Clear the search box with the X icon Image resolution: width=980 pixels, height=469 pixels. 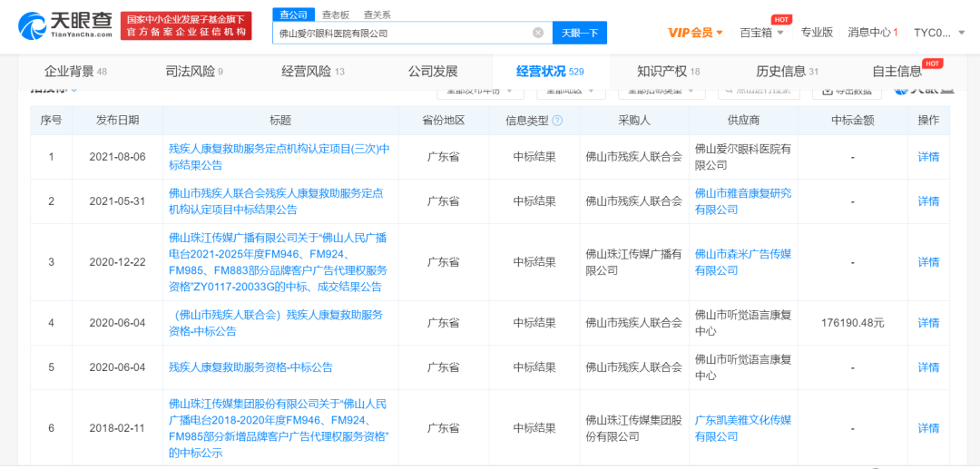tap(538, 33)
